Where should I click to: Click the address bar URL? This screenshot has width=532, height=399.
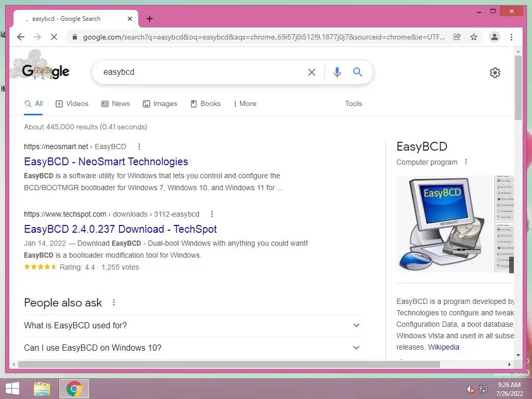[x=264, y=37]
